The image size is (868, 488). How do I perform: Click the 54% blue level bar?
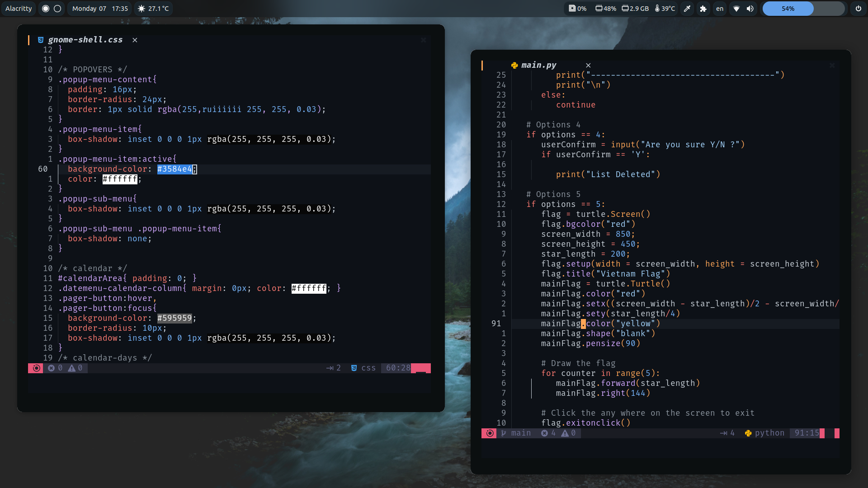(788, 9)
